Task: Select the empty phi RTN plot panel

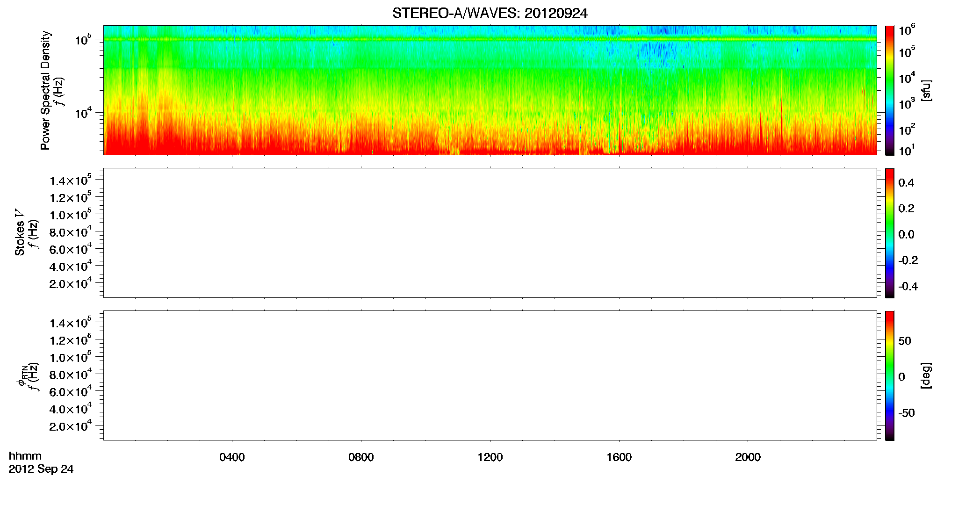Action: (x=490, y=375)
